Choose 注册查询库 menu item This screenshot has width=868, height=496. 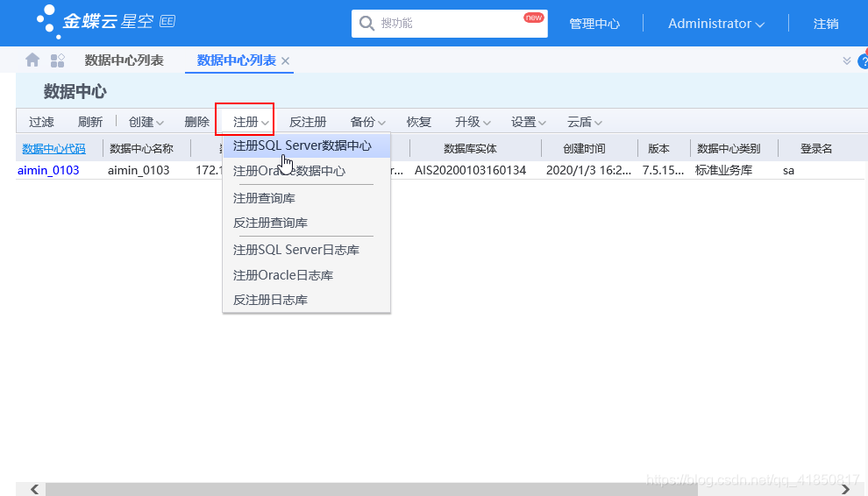coord(307,198)
